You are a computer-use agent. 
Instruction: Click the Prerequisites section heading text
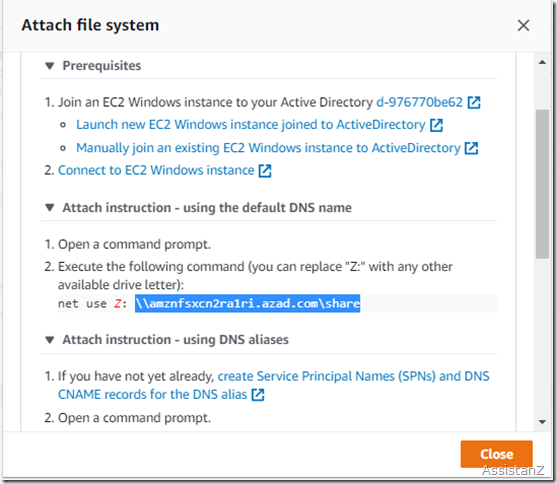pos(102,66)
